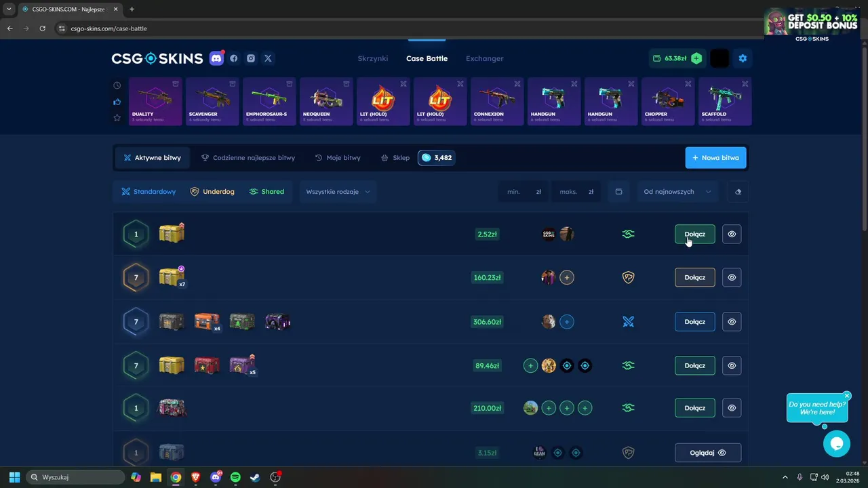The image size is (868, 488).
Task: Open Brave browser from the taskbar
Action: tap(195, 477)
